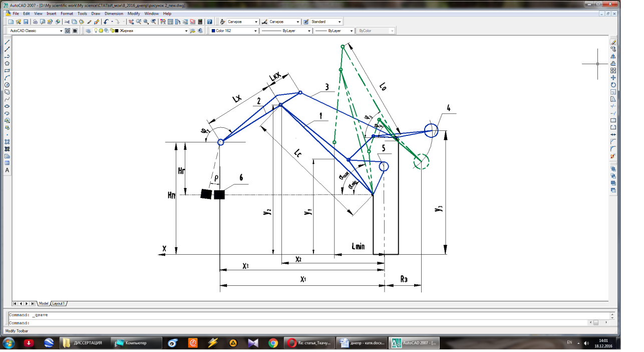Choose the Rectangle draw tool
The width and height of the screenshot is (644, 352).
pyautogui.click(x=7, y=71)
